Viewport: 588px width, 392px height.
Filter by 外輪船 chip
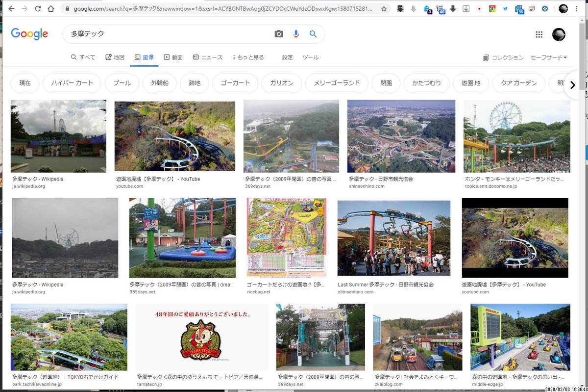pyautogui.click(x=160, y=83)
